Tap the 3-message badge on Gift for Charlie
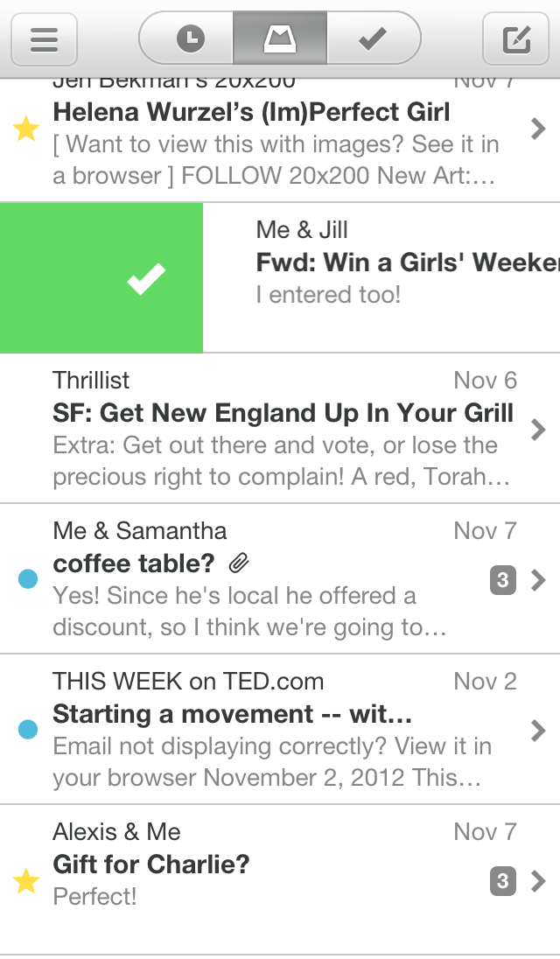The height and width of the screenshot is (959, 560). click(x=502, y=881)
